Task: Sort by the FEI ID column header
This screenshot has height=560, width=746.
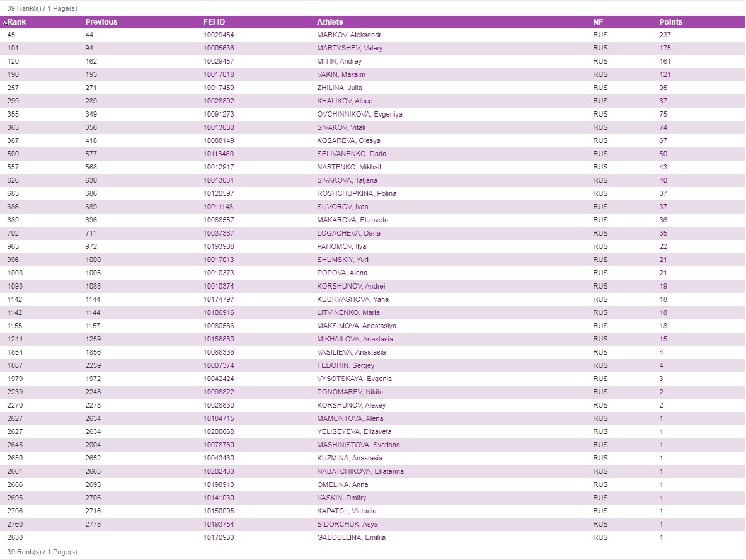Action: [x=214, y=22]
